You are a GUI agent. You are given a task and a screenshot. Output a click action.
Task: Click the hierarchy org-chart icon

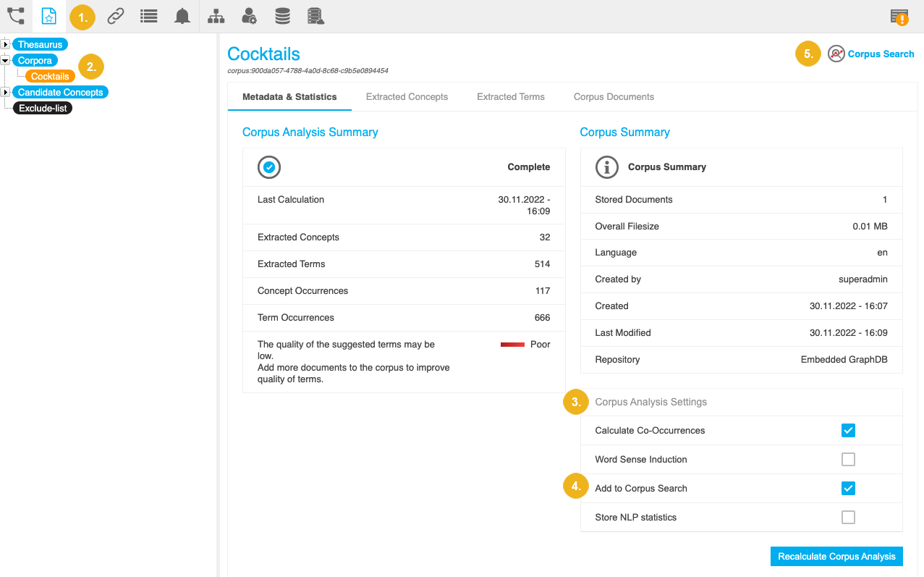coord(216,16)
